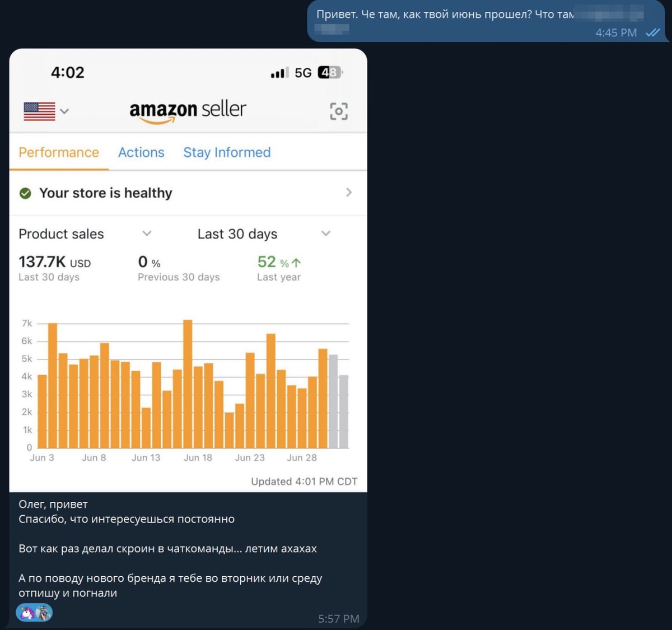This screenshot has height=630, width=672.
Task: Open the marketplace dropdown arrow beside flag
Action: [64, 111]
